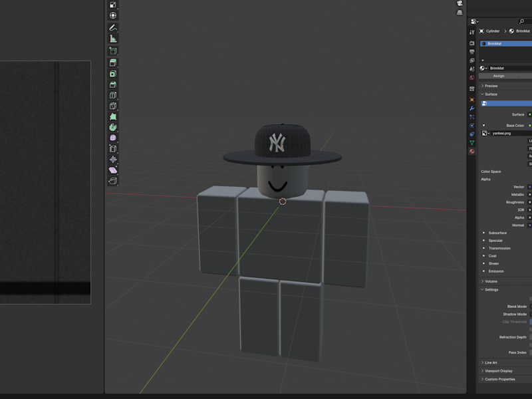The image size is (532, 399).
Task: Open the Render properties tab
Action: tap(471, 43)
